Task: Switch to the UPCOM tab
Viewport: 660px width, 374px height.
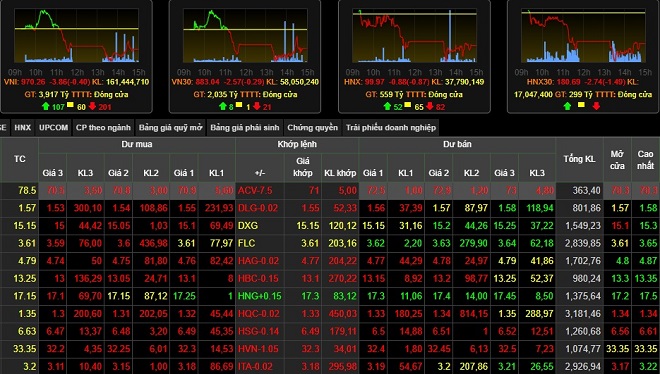Action: [53, 127]
